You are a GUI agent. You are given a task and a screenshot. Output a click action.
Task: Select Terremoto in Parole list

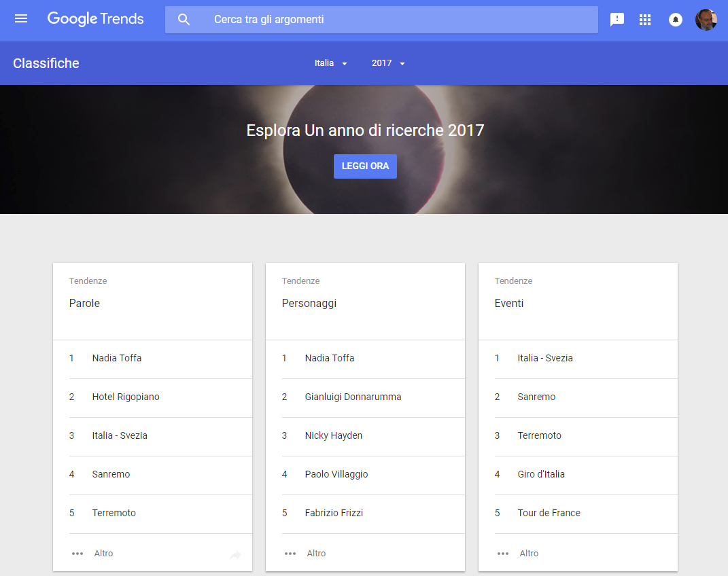tap(160, 513)
